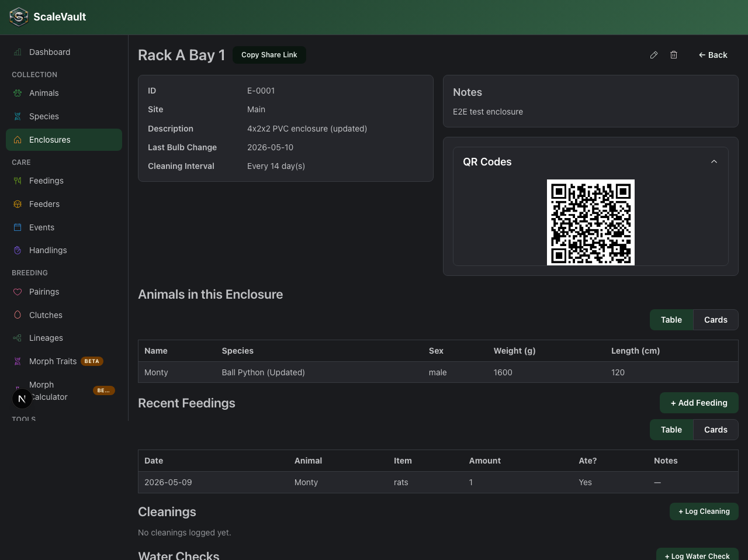Image resolution: width=748 pixels, height=560 pixels.
Task: Click the Pairings heart icon
Action: [18, 292]
